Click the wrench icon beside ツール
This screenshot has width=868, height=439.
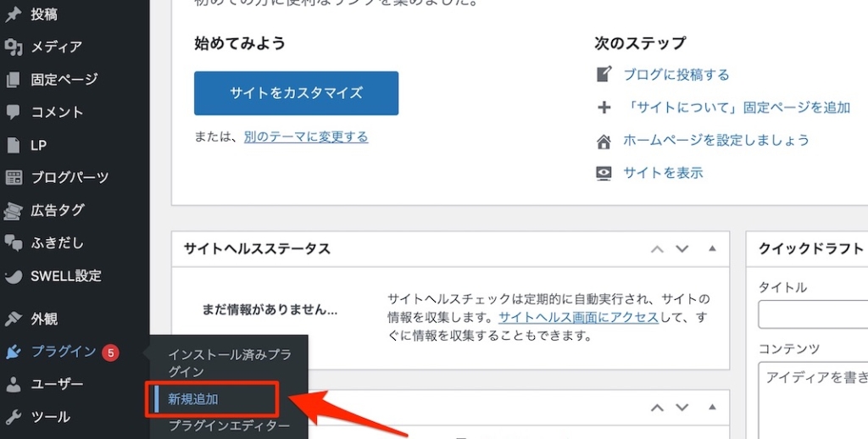click(14, 416)
